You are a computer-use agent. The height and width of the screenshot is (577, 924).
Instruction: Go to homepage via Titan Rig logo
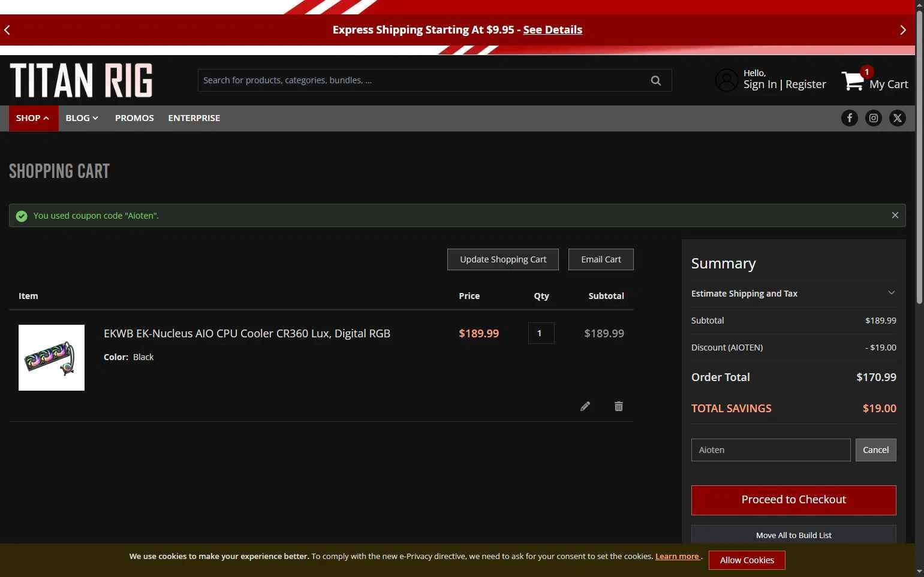[81, 80]
